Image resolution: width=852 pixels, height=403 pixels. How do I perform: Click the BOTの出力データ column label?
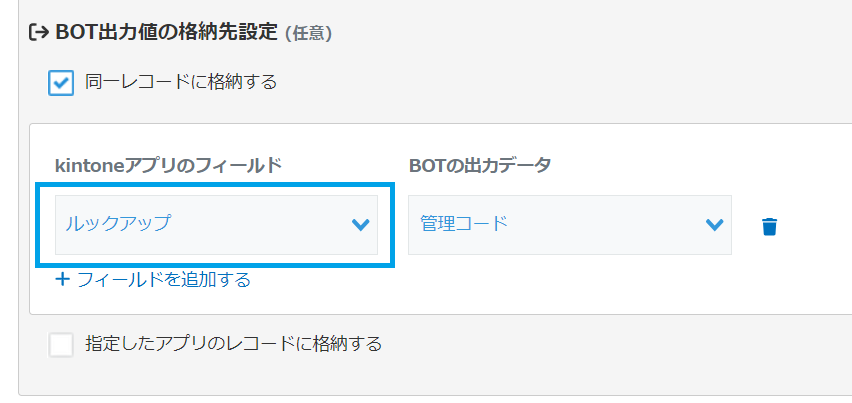coord(479,165)
